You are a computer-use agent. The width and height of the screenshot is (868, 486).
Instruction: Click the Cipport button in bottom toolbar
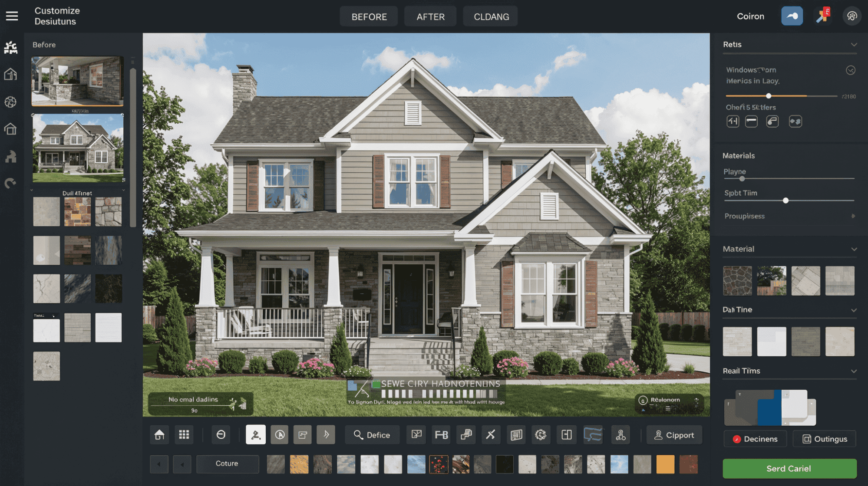674,434
